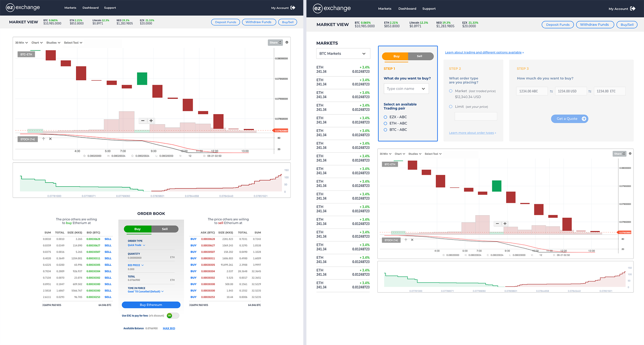The image size is (644, 345).
Task: Open Dashboard menu in left window
Action: 90,8
